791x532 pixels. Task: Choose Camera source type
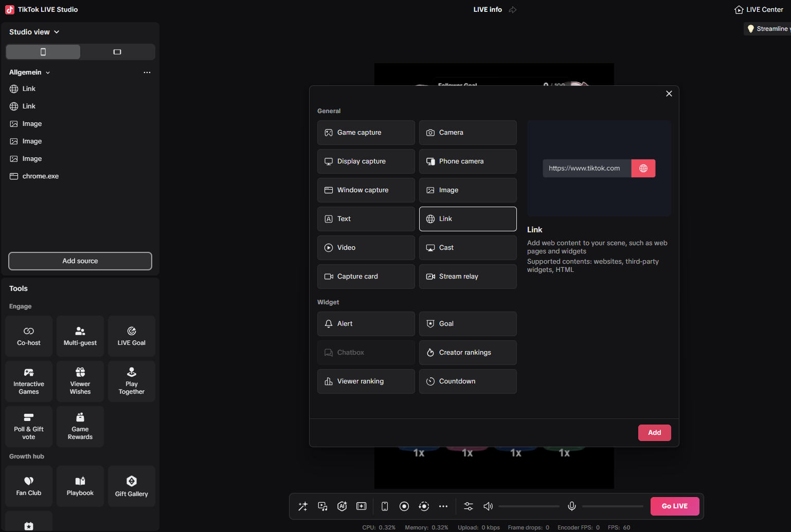(x=468, y=133)
